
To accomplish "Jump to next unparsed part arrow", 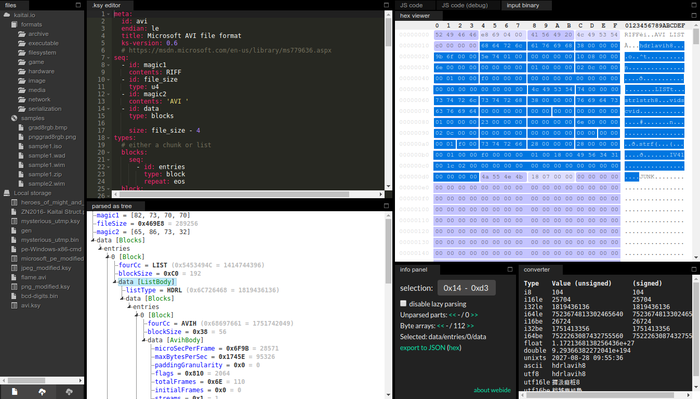I will (474, 315).
